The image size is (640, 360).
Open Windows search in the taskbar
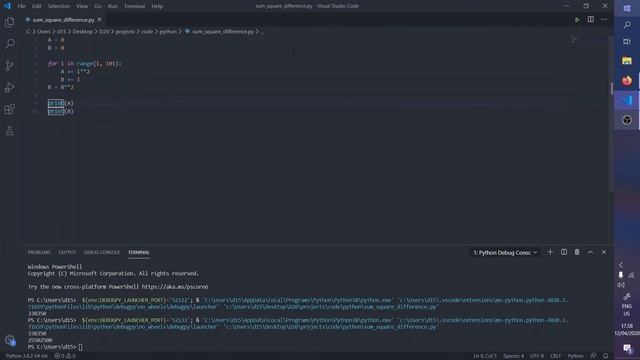click(x=627, y=25)
